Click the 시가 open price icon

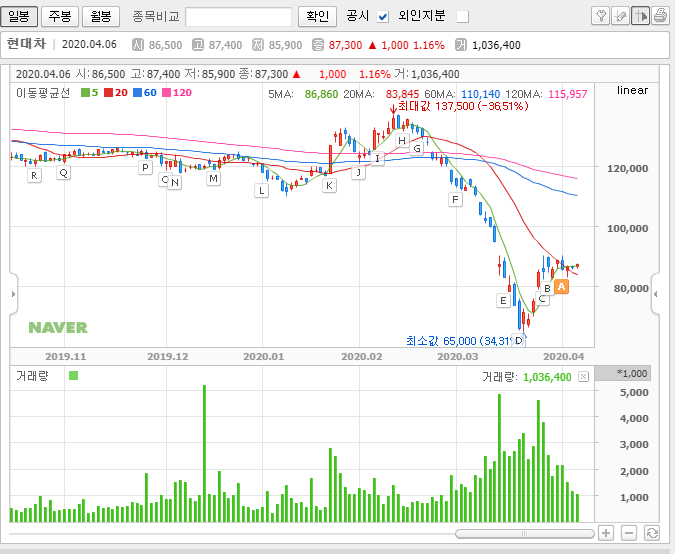[x=138, y=45]
